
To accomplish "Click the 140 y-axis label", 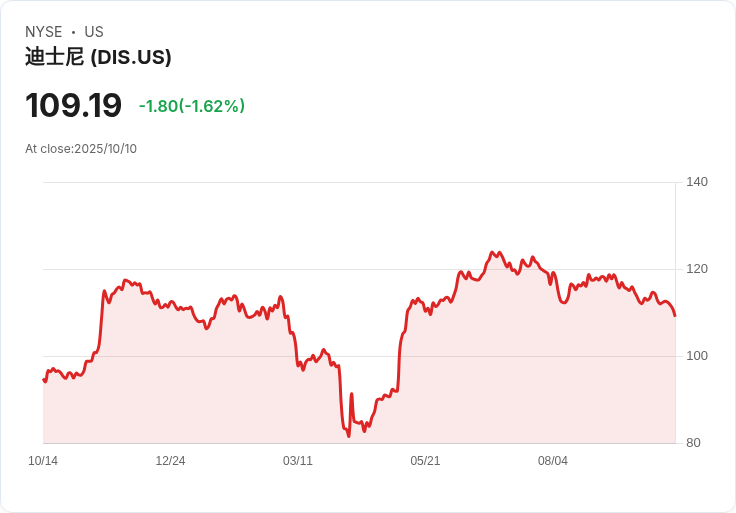I will (697, 182).
